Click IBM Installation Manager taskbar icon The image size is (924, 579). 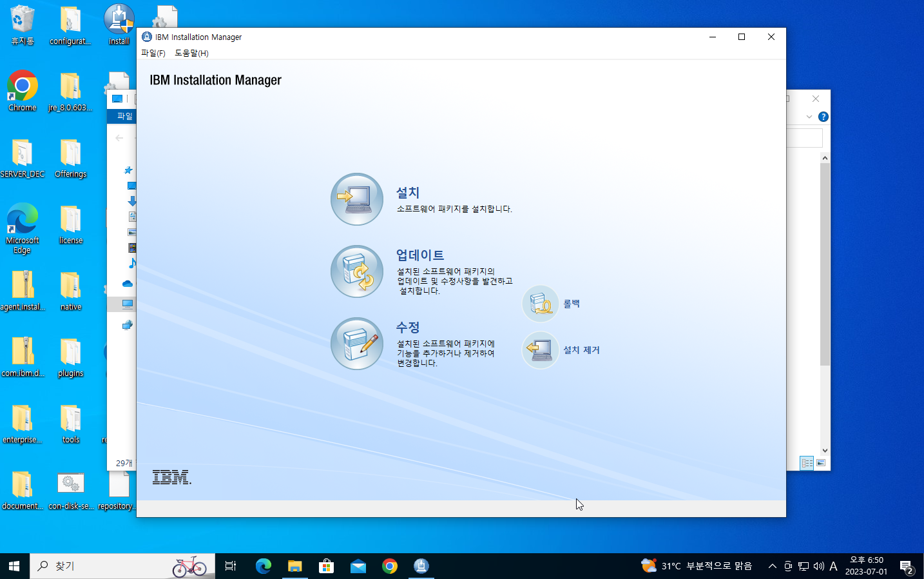click(x=421, y=566)
